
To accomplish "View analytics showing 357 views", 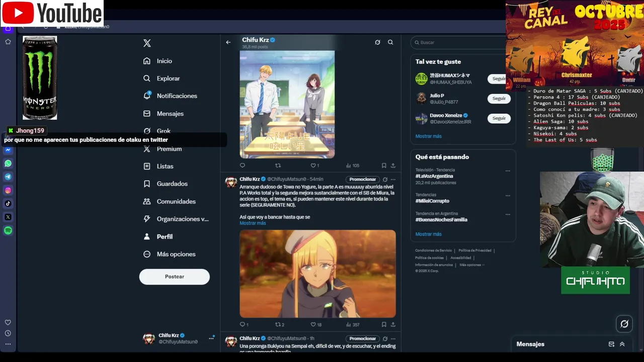I will (353, 325).
